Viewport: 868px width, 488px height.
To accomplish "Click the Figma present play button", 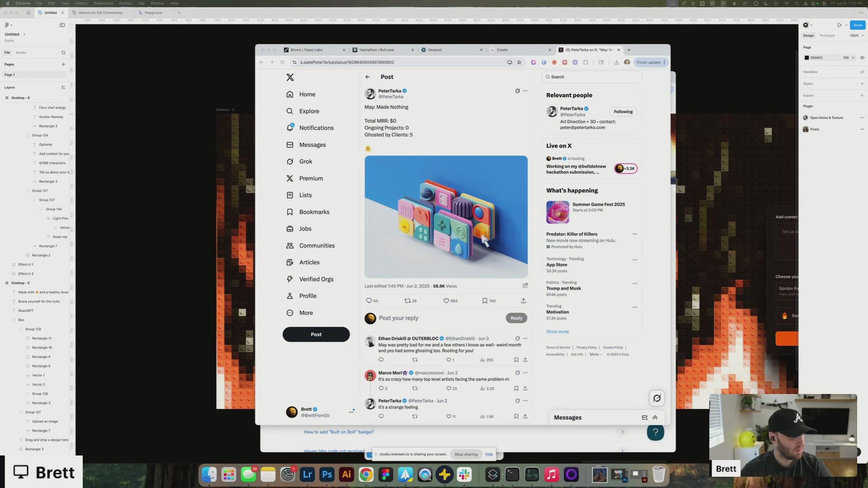I will tap(840, 25).
